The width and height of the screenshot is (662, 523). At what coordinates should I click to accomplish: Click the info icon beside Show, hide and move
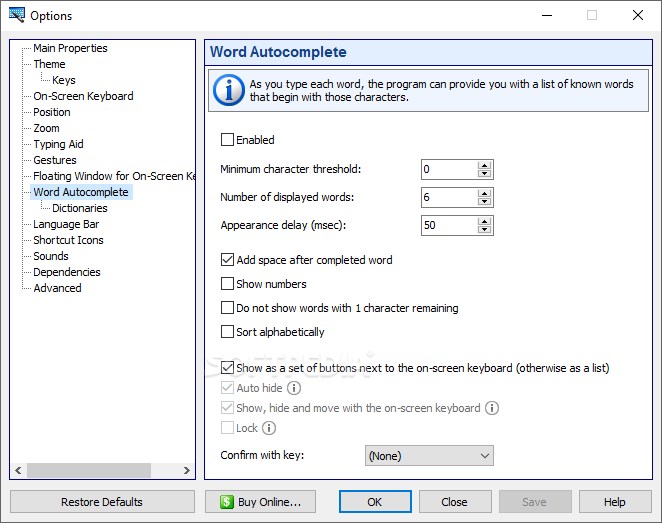coord(491,408)
